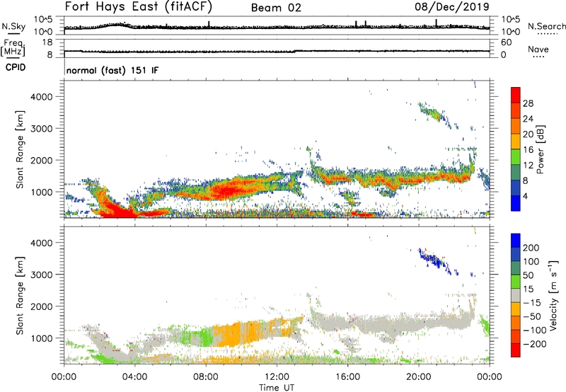Click the power panel 'Slant Range [km]' label
Image resolution: width=566 pixels, height=392 pixels.
pos(21,149)
